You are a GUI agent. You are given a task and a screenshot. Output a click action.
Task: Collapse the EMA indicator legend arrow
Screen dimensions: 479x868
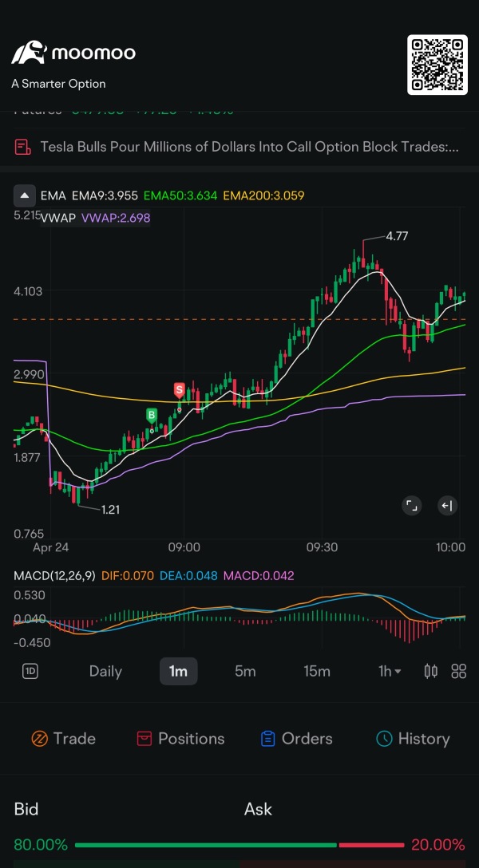24,195
